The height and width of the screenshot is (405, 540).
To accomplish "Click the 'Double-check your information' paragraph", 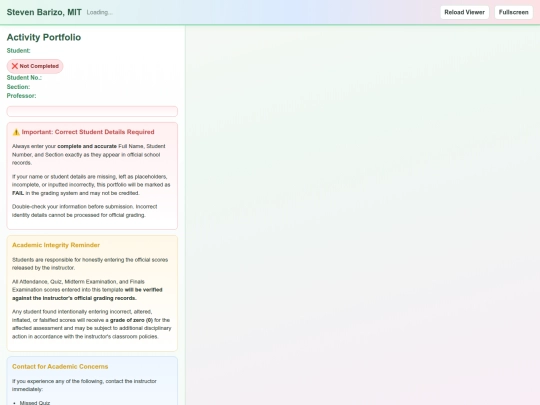I will [x=85, y=211].
